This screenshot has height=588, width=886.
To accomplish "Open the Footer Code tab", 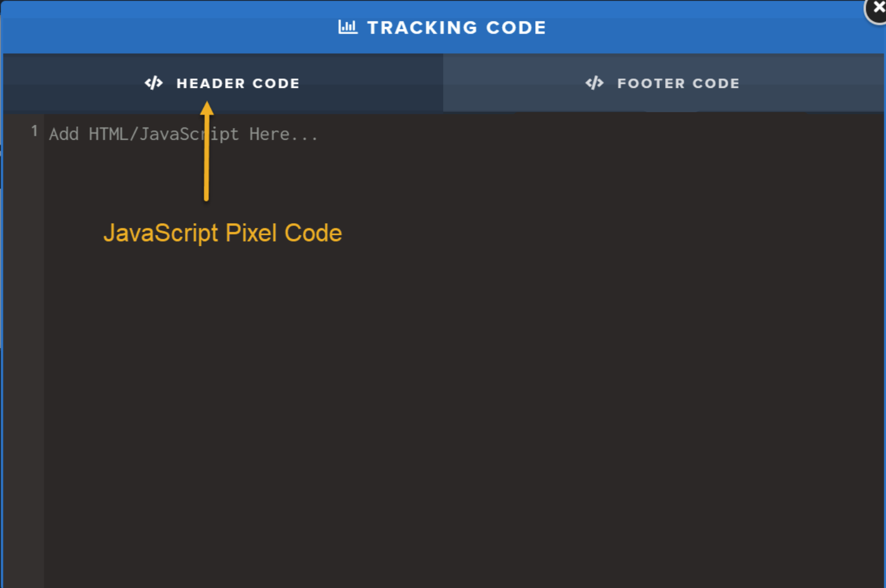I will [x=663, y=83].
